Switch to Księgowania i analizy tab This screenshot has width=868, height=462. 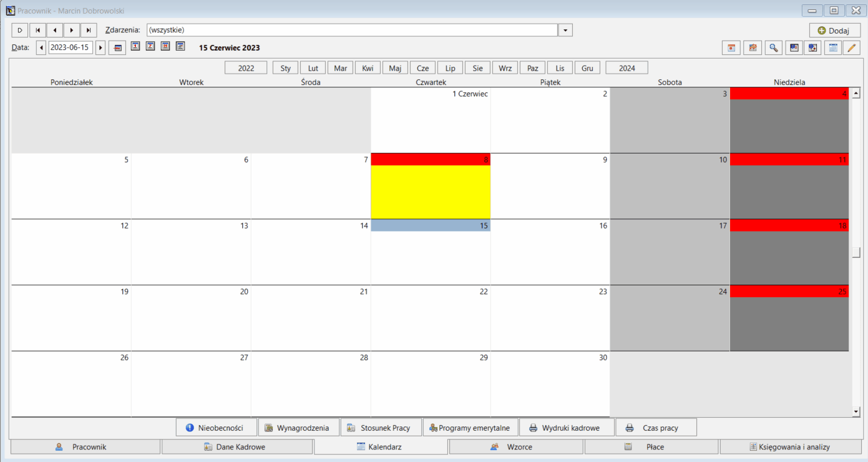pyautogui.click(x=790, y=447)
